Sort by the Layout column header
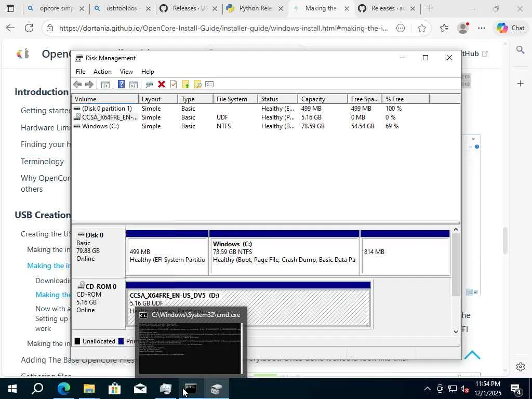This screenshot has height=399, width=532. pos(158,99)
